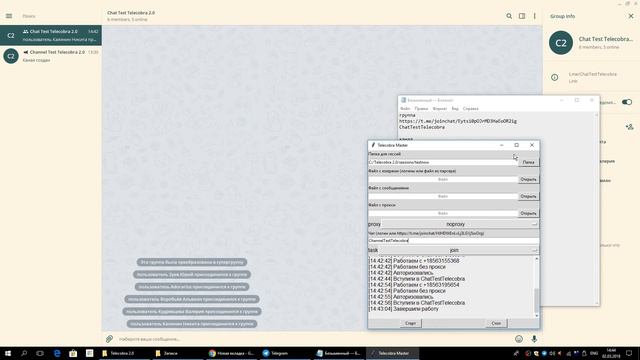Click Открыть next to contacts file field

(x=528, y=179)
